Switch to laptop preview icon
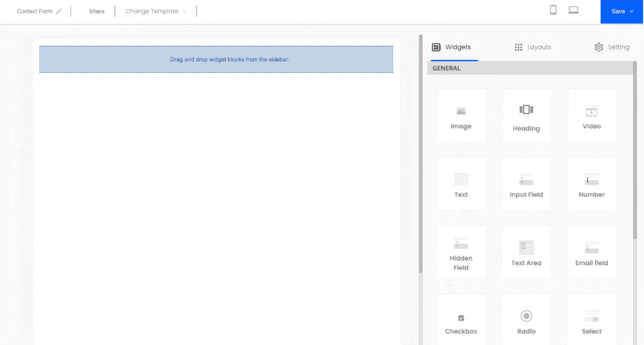644x345 pixels. [573, 10]
